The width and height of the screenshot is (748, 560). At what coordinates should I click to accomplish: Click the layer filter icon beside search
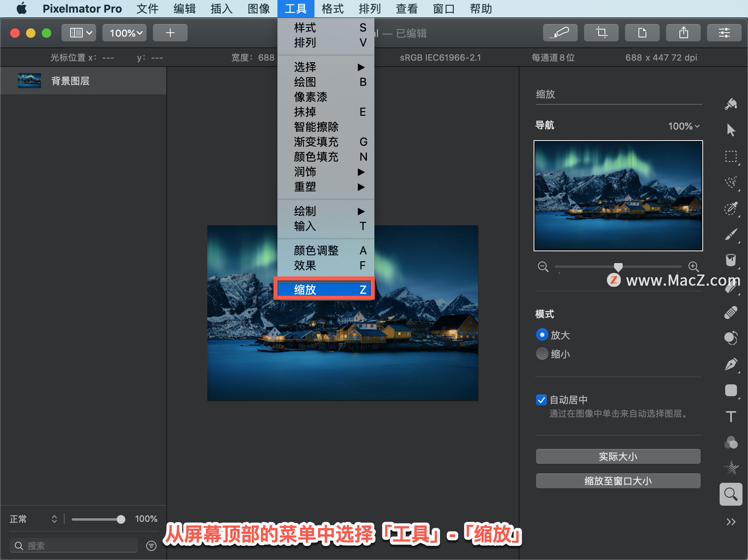click(x=151, y=545)
